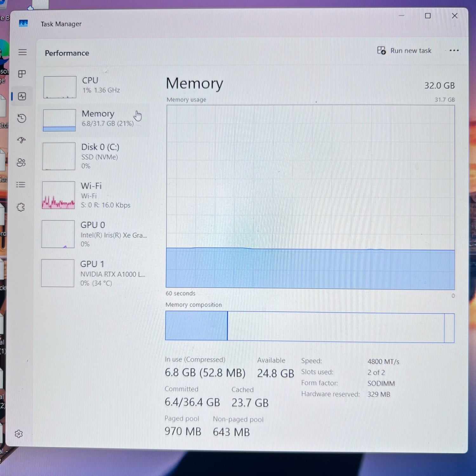Select Memory in the performance list
This screenshot has height=476, width=476.
click(x=95, y=119)
